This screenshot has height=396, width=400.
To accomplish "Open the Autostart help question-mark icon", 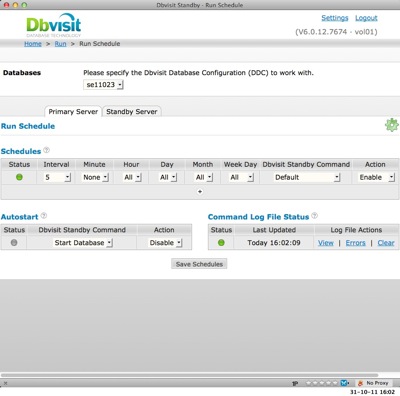I will (x=44, y=216).
